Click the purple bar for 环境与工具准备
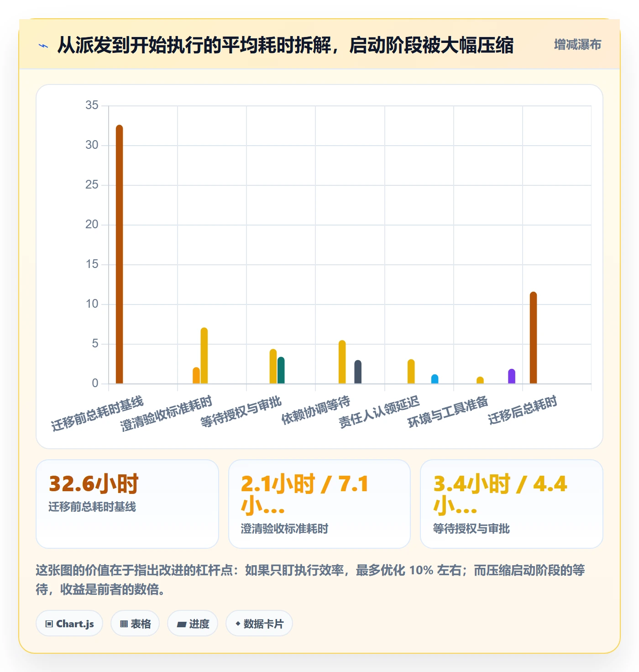639x672 pixels. 512,376
